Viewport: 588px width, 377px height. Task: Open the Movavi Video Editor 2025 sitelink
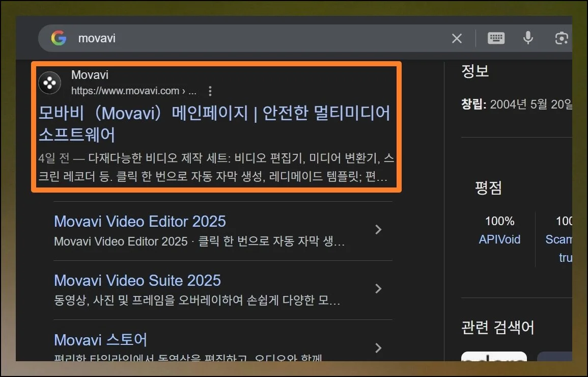coord(139,221)
